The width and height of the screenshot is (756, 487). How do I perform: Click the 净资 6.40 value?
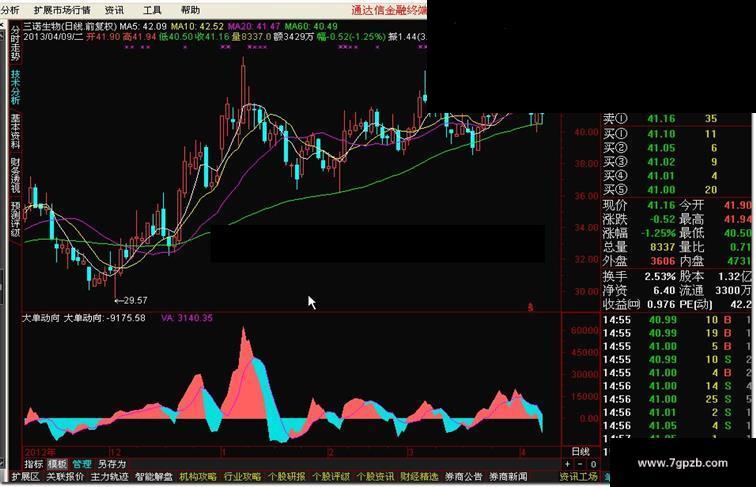tap(664, 291)
